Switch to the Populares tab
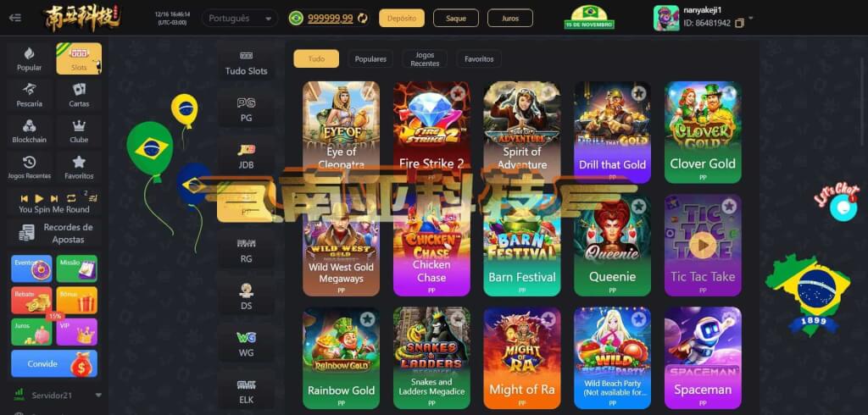Screen dimensions: 868x415 (370, 58)
